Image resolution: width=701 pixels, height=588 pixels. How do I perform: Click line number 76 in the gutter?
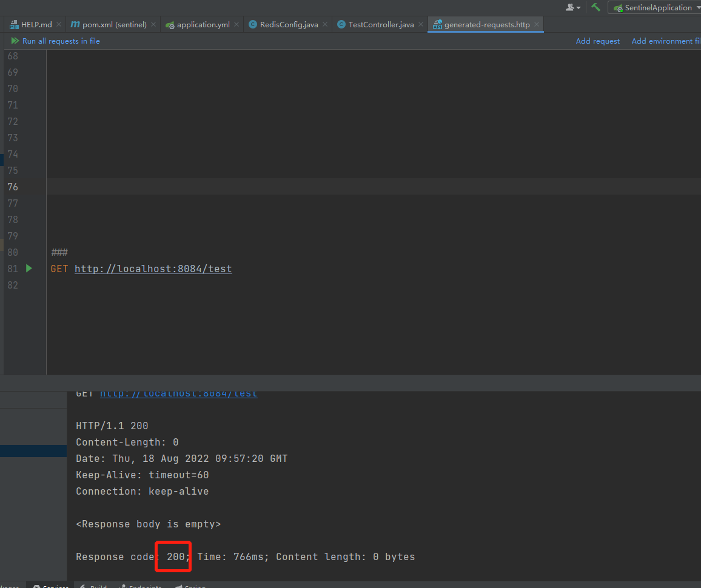coord(13,187)
